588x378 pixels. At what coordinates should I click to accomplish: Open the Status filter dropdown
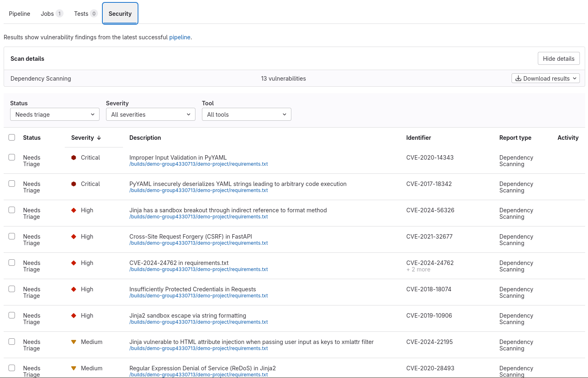coord(54,114)
